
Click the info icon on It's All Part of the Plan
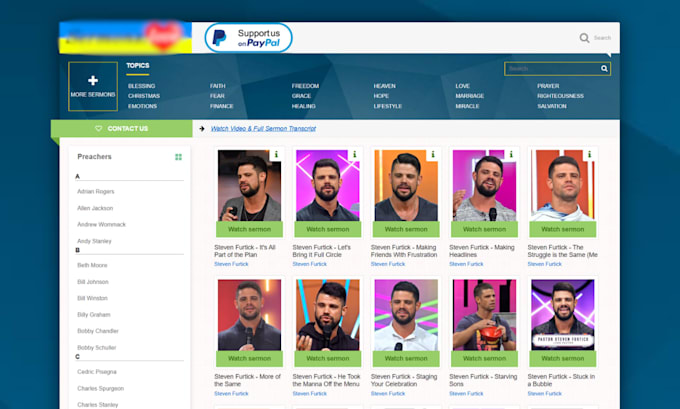coord(276,154)
